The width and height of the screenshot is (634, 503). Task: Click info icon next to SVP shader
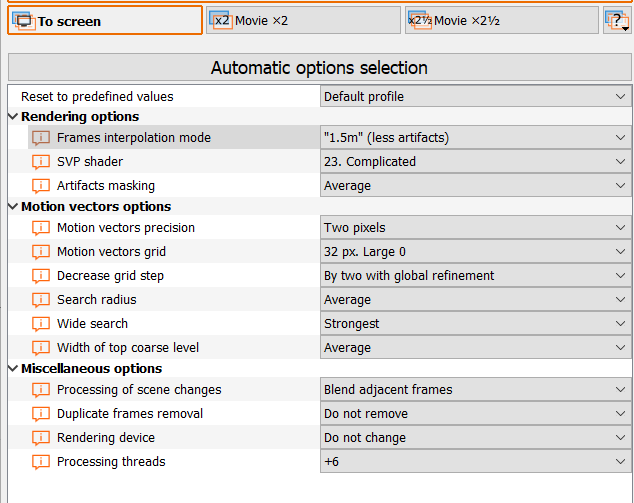(x=41, y=162)
